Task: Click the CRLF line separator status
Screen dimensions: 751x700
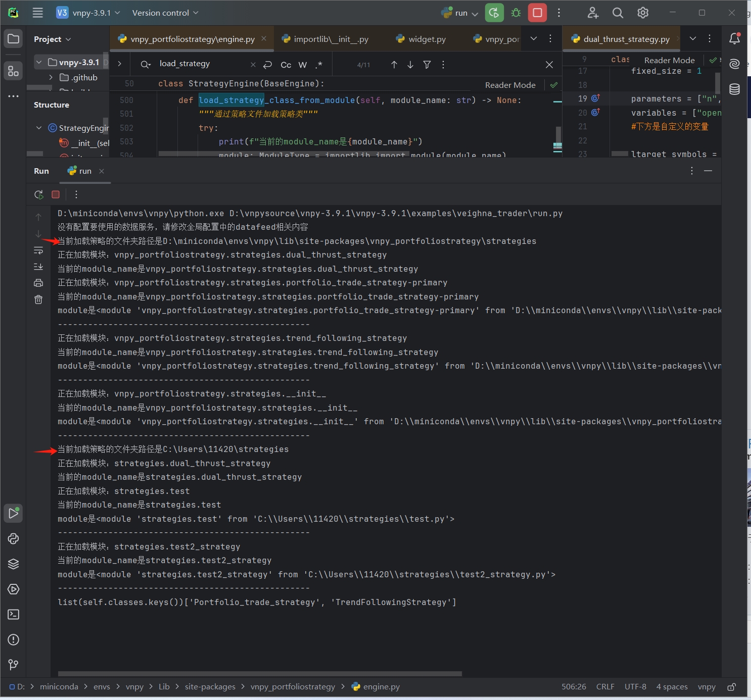Action: [605, 686]
